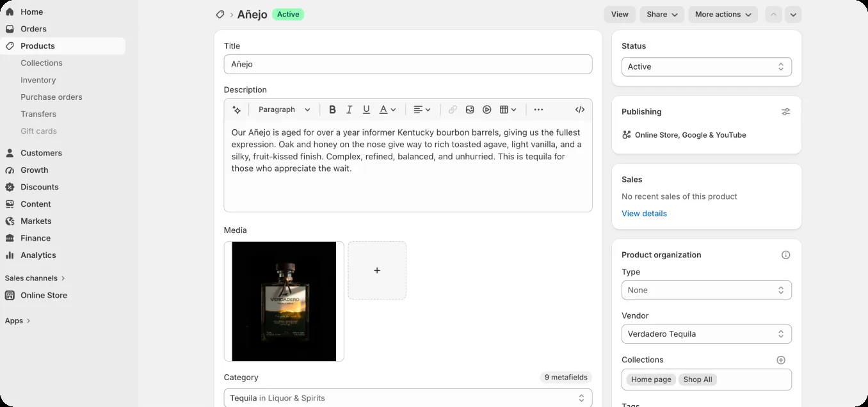Click the Markets globe icon
Screen dimensions: 868x407
click(x=10, y=221)
